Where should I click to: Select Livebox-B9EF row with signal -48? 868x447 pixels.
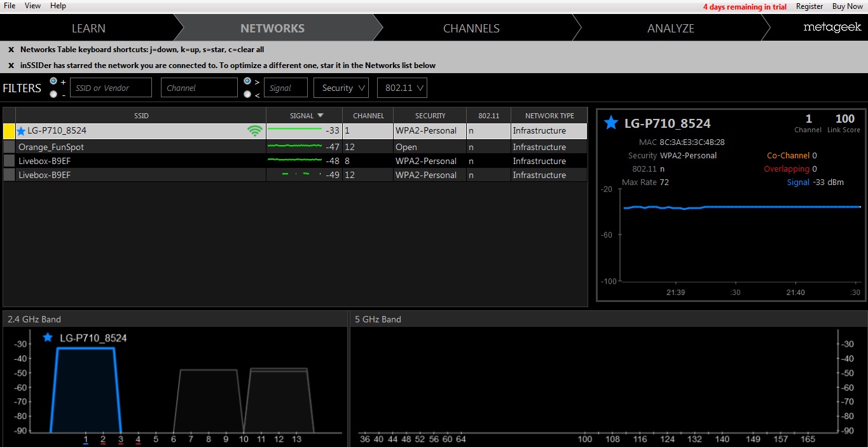(x=295, y=161)
